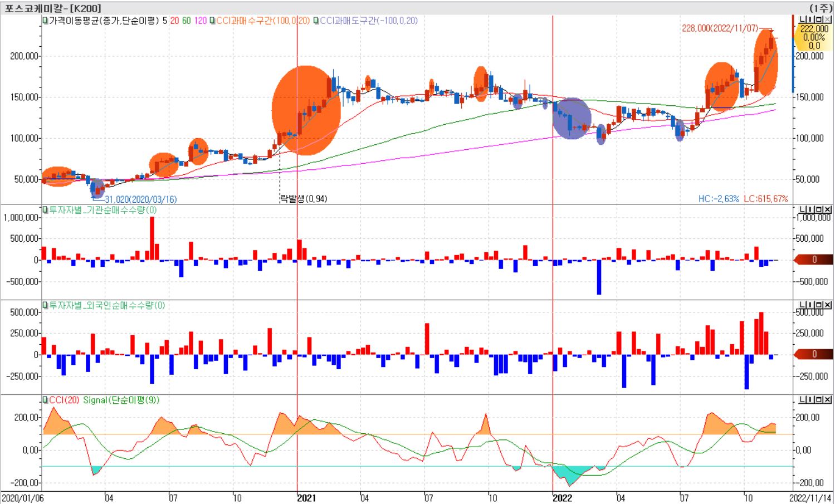Maximize the price chart pane
The width and height of the screenshot is (835, 504).
pyautogui.click(x=819, y=19)
